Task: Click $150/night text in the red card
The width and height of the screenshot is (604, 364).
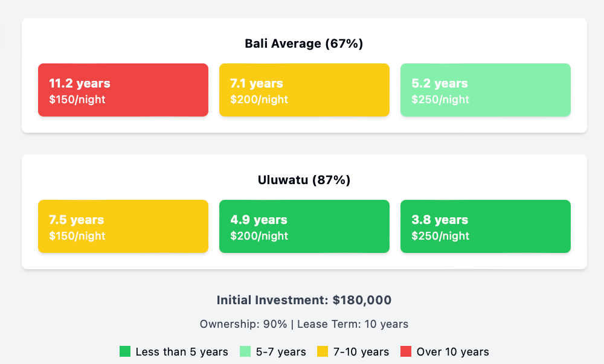Action: [x=77, y=99]
